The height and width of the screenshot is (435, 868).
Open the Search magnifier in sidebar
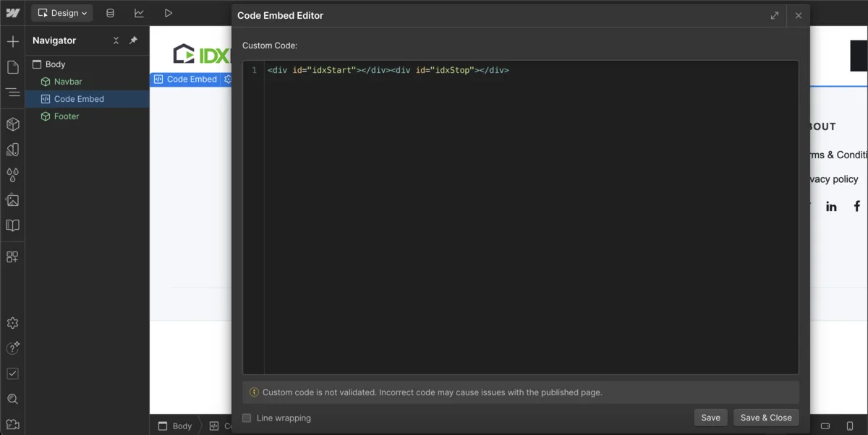12,399
